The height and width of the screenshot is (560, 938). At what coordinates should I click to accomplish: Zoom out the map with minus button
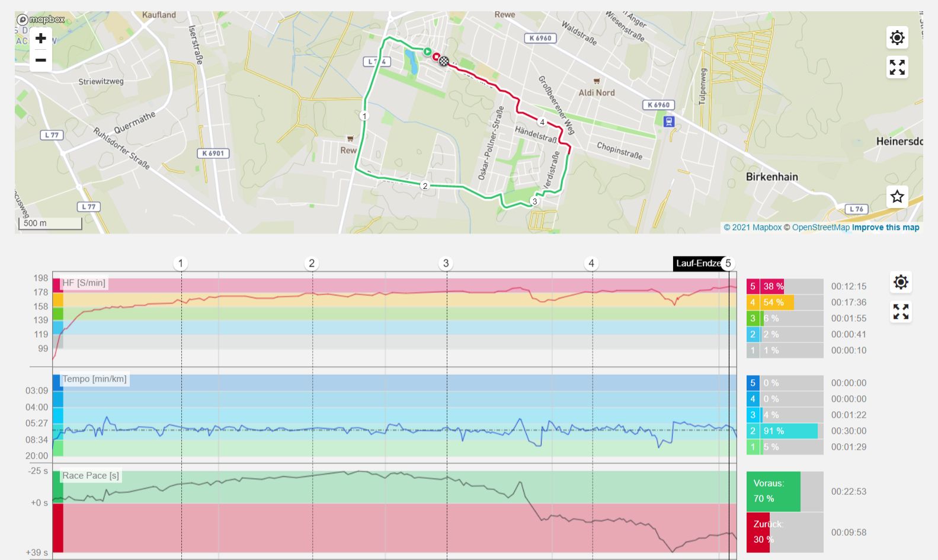click(40, 60)
